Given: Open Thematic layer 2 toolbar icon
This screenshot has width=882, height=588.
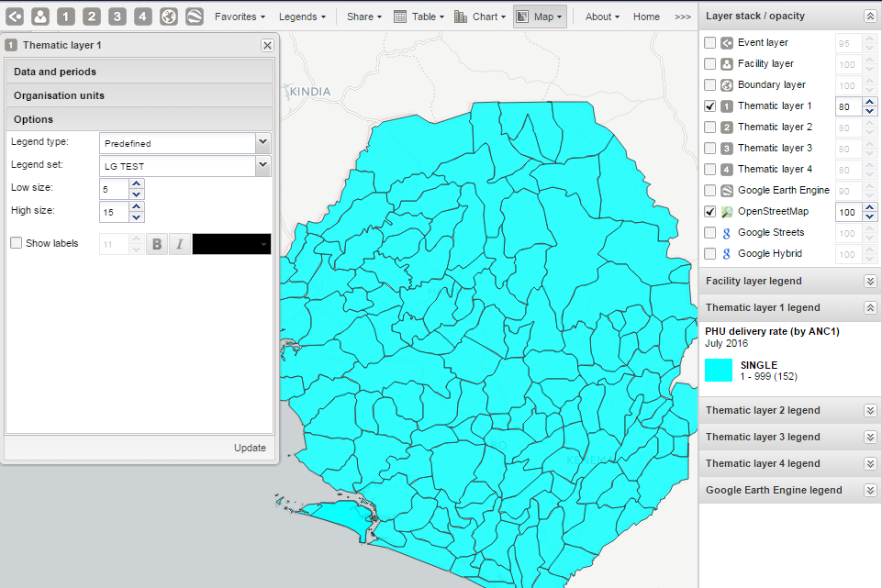Looking at the screenshot, I should 92,17.
